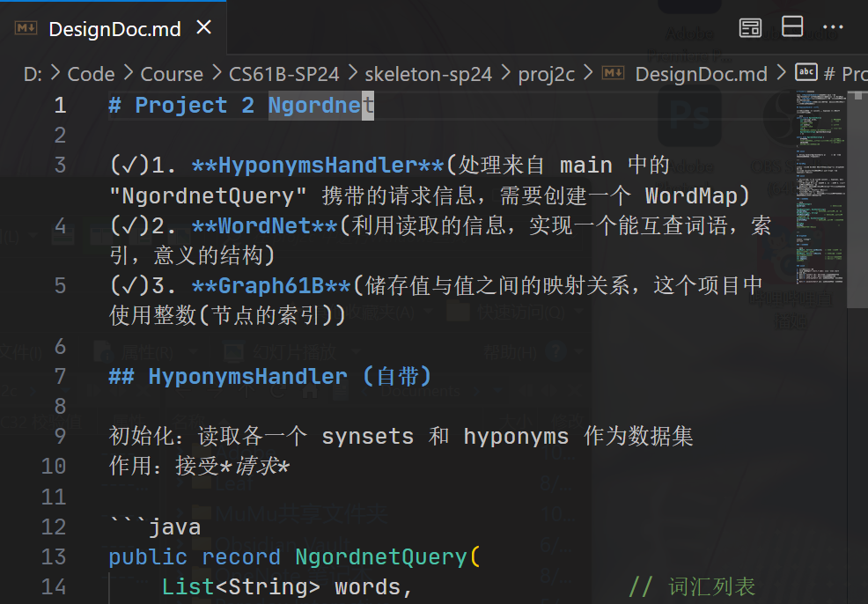Click the word 'WordMap' on line 3
Image resolution: width=868 pixels, height=604 pixels.
[x=691, y=196]
